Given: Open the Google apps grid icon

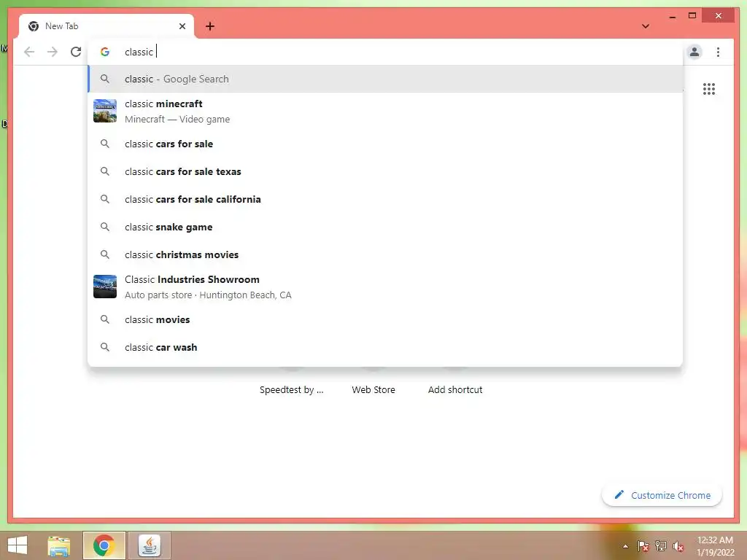Looking at the screenshot, I should coord(709,89).
